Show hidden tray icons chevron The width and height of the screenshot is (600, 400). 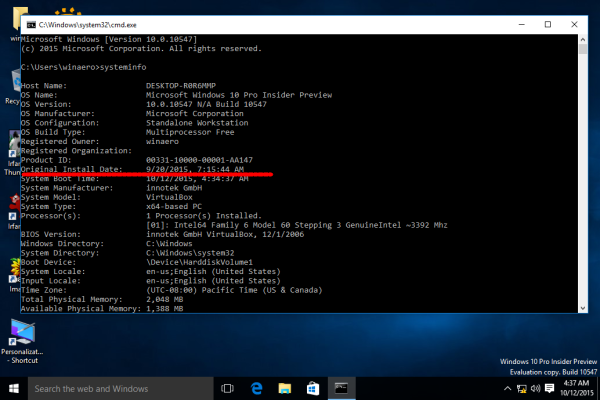[507, 389]
